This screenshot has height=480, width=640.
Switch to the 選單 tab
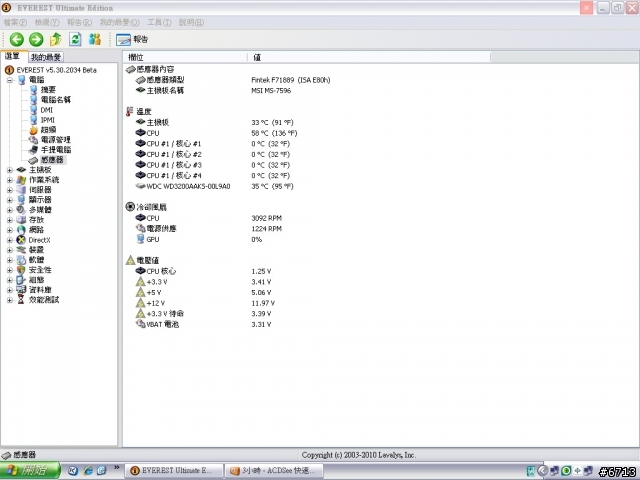(13, 56)
